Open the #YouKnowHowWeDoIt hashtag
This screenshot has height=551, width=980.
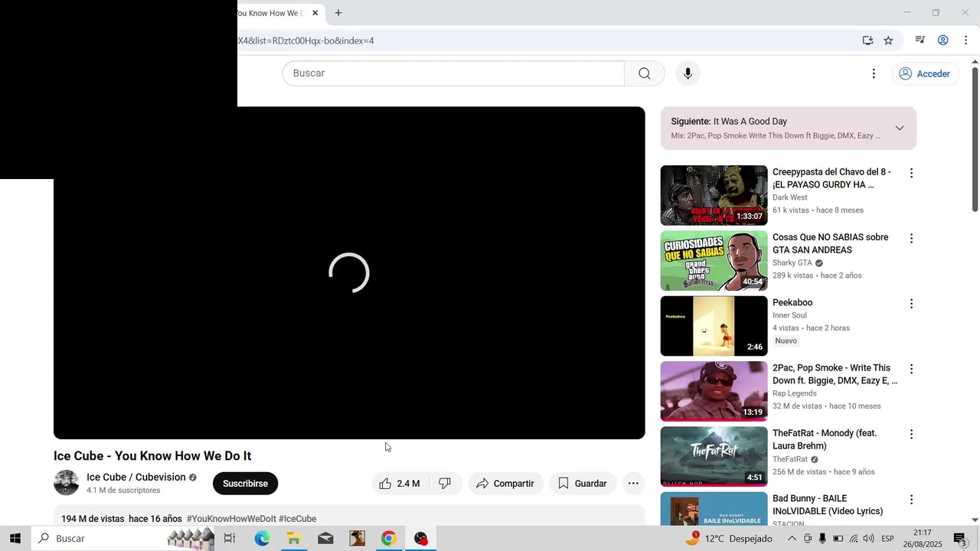pos(231,519)
